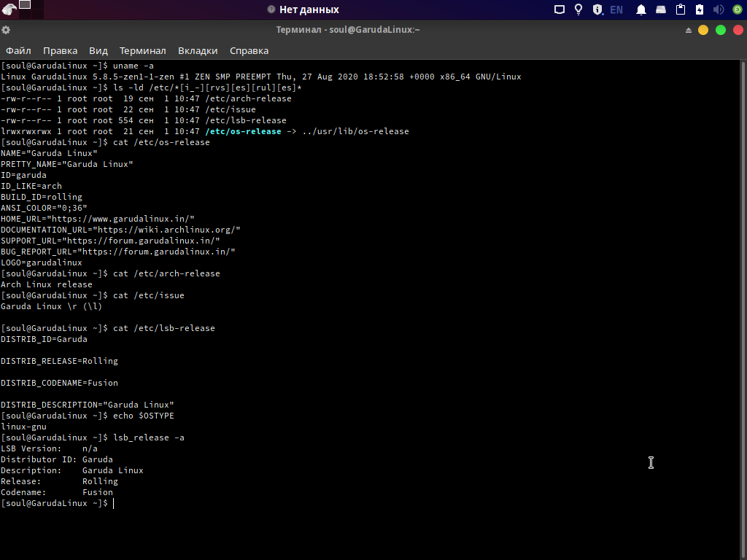747x560 pixels.
Task: Open the shield security icon in tray
Action: coord(597,9)
